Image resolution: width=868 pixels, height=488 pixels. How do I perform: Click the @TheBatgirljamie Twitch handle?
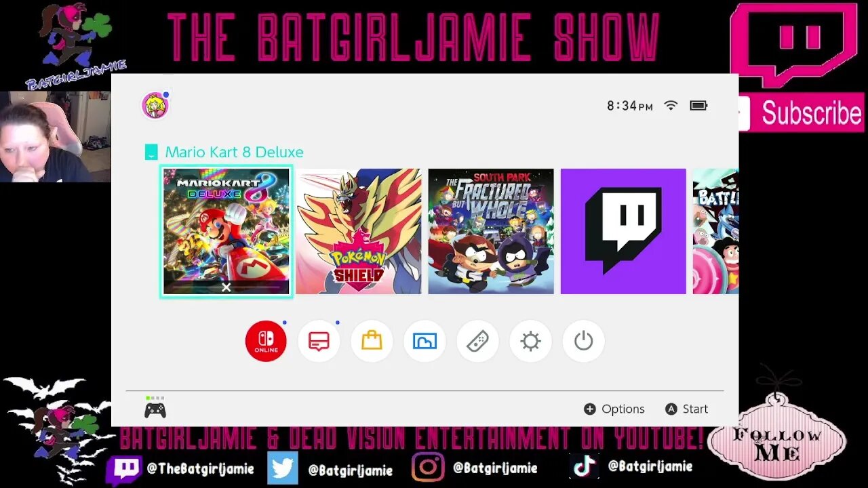point(200,468)
